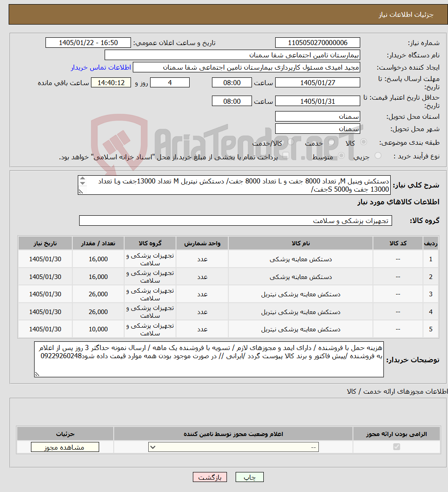This screenshot has width=448, height=492.
Task: Click the استان محل تحویل field
Action: [317, 116]
